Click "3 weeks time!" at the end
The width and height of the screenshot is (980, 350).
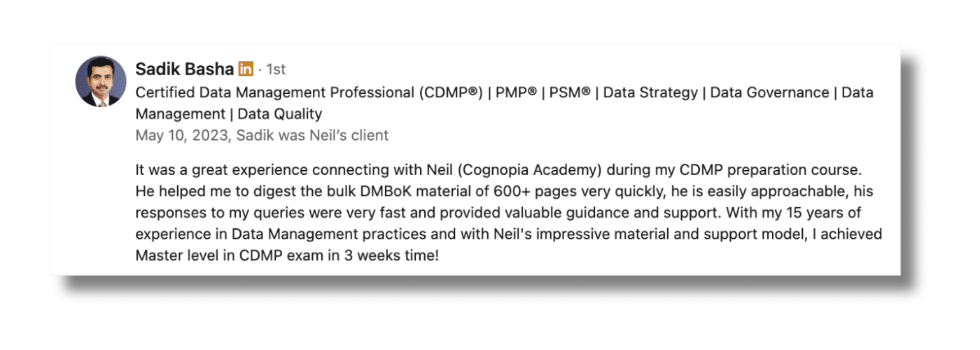(392, 255)
